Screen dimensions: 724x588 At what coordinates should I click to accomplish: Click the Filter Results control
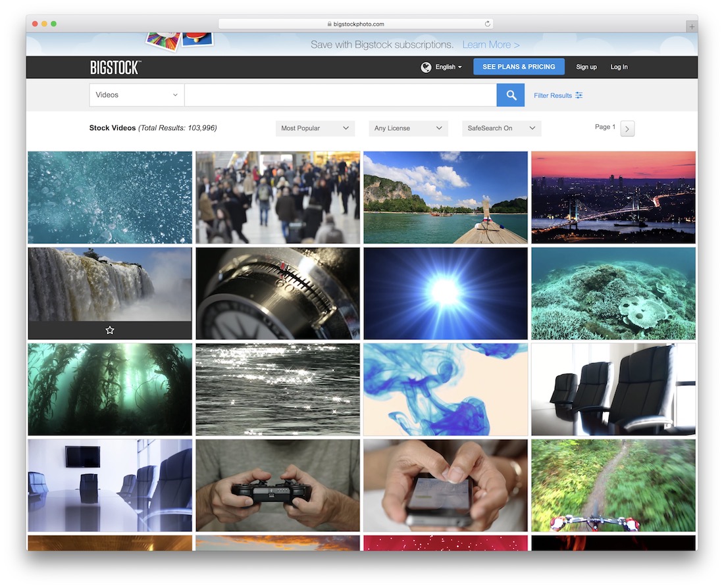[x=557, y=95]
